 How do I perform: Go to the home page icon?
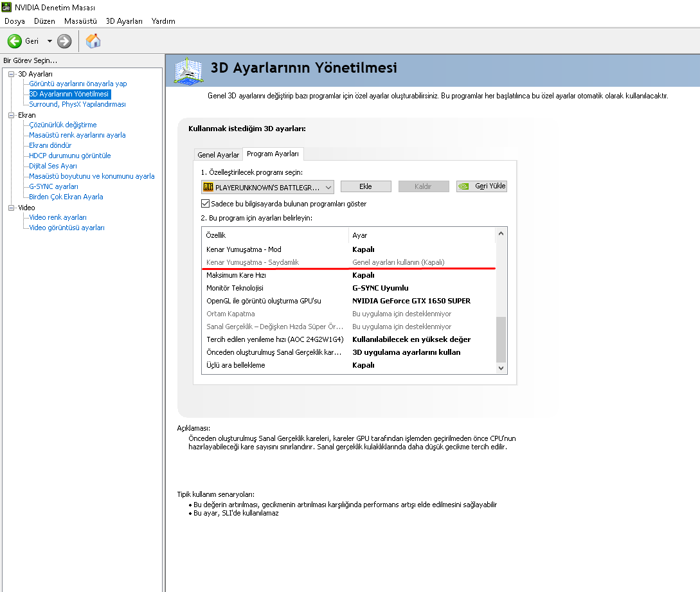[93, 41]
